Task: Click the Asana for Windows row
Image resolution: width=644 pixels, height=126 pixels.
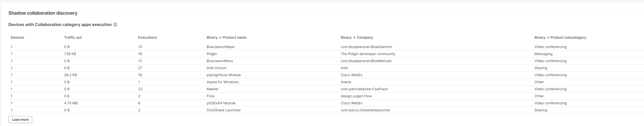Action: click(x=222, y=82)
